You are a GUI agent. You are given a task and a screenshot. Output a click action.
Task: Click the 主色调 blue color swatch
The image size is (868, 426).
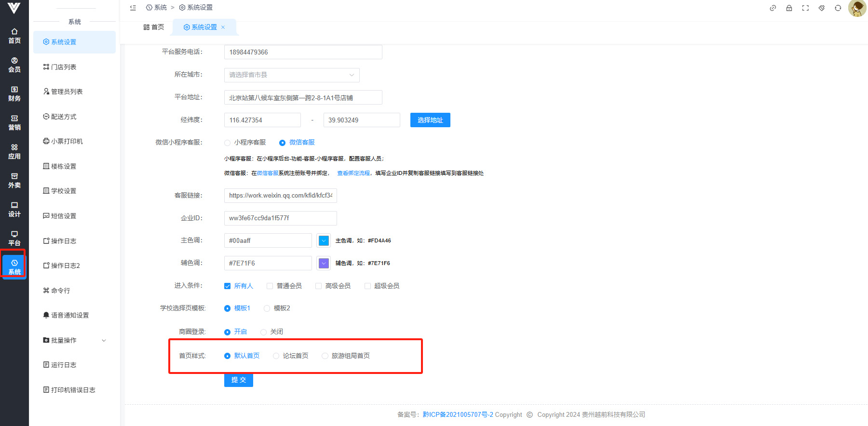tap(324, 240)
